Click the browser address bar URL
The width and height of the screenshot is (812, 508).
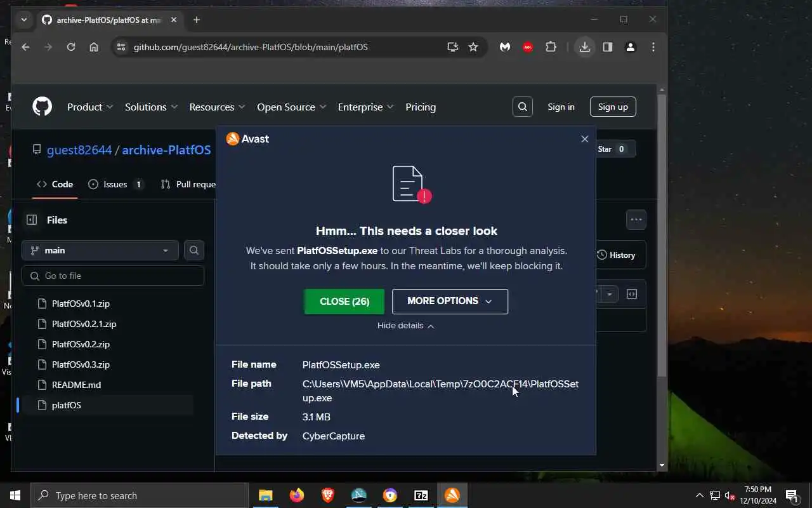(x=251, y=47)
